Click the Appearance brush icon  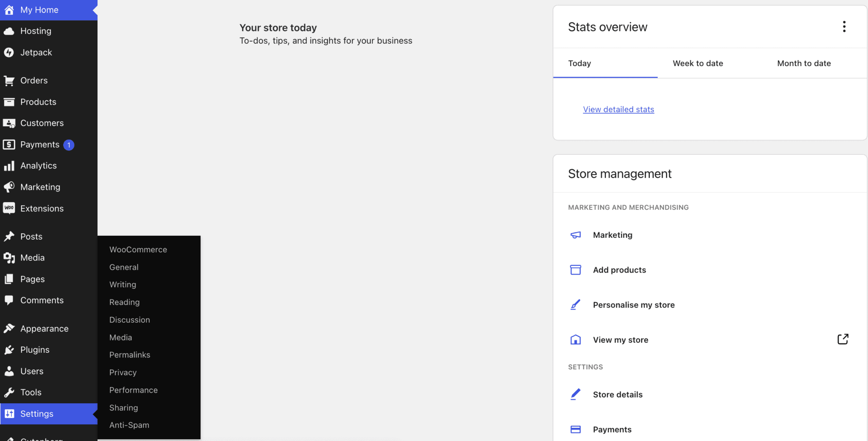[x=9, y=329]
